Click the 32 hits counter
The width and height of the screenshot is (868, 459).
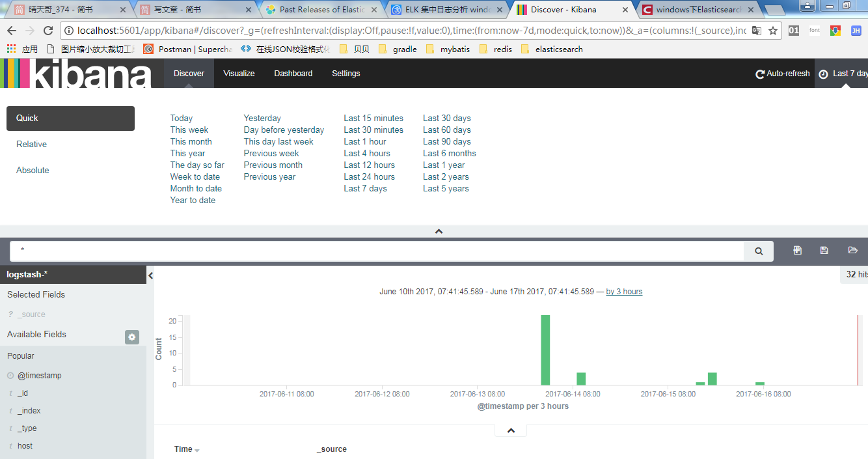pos(855,275)
